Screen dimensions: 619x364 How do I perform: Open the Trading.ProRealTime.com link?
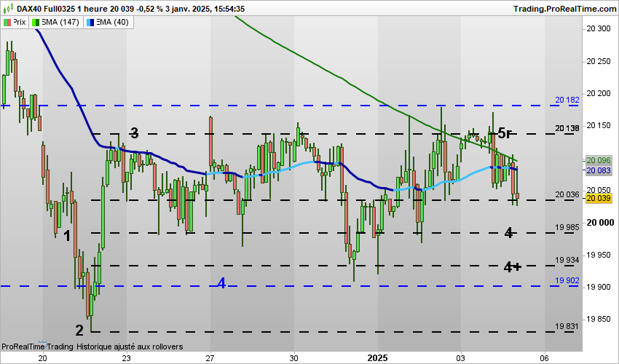pos(564,9)
